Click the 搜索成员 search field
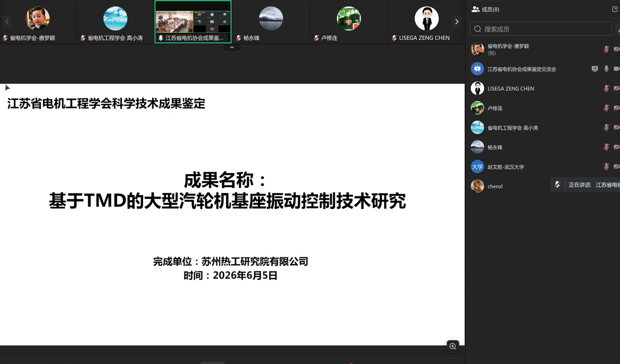This screenshot has width=620, height=364. (541, 29)
